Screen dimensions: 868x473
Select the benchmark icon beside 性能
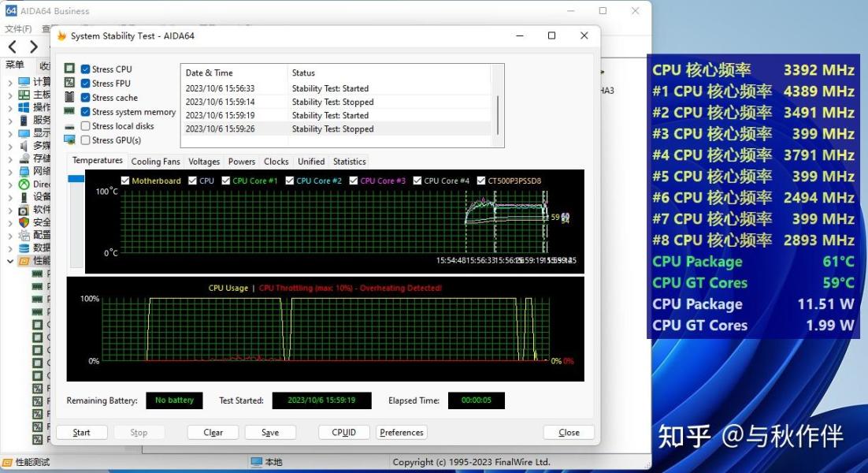[x=24, y=260]
